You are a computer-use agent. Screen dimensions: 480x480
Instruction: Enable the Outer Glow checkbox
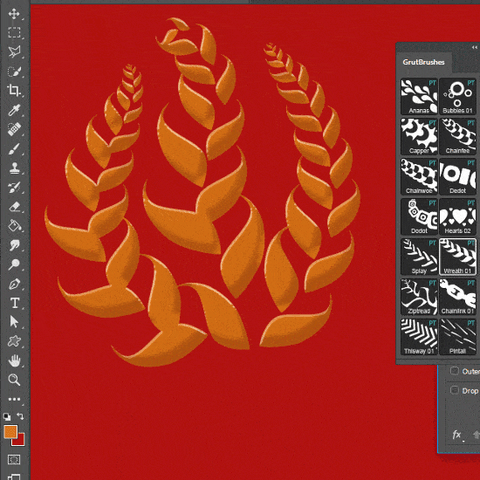[454, 371]
